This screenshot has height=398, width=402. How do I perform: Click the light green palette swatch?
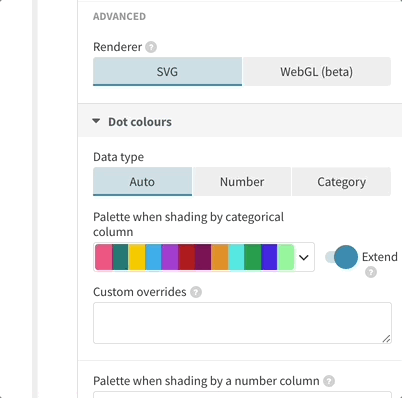point(286,257)
